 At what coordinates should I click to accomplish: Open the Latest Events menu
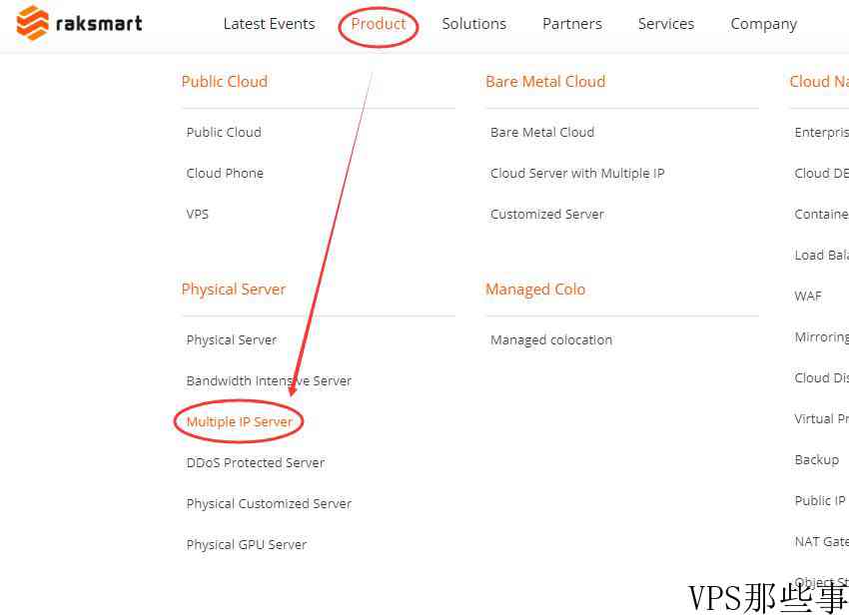[269, 24]
